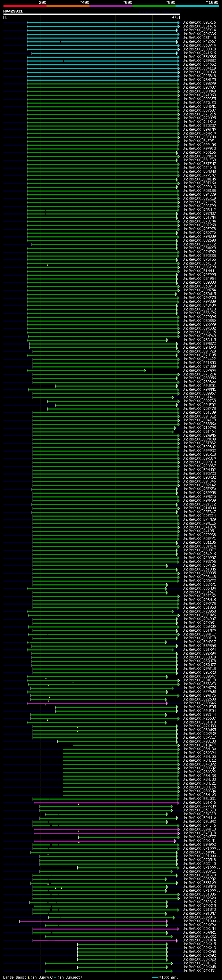Click the orange ~40% identity legend bar
Image resolution: width=222 pixels, height=980 pixels.
68,6
